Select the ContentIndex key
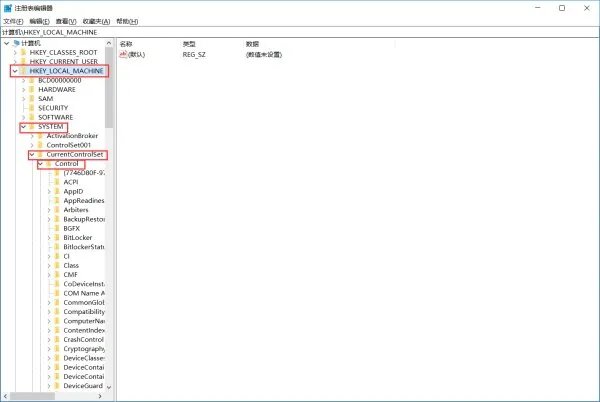This screenshot has width=600, height=402. pos(84,330)
